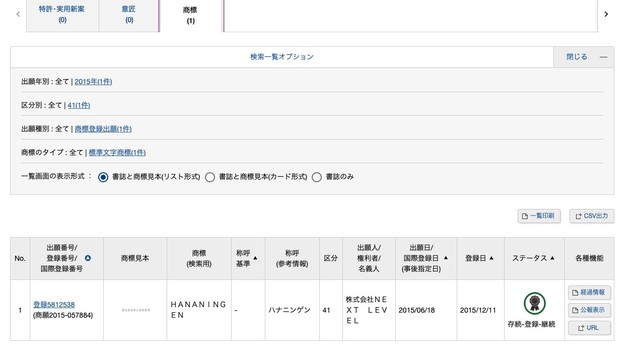Filter by 標準文字商標(1件) trademark type
Image resolution: width=640 pixels, height=362 pixels.
point(117,153)
